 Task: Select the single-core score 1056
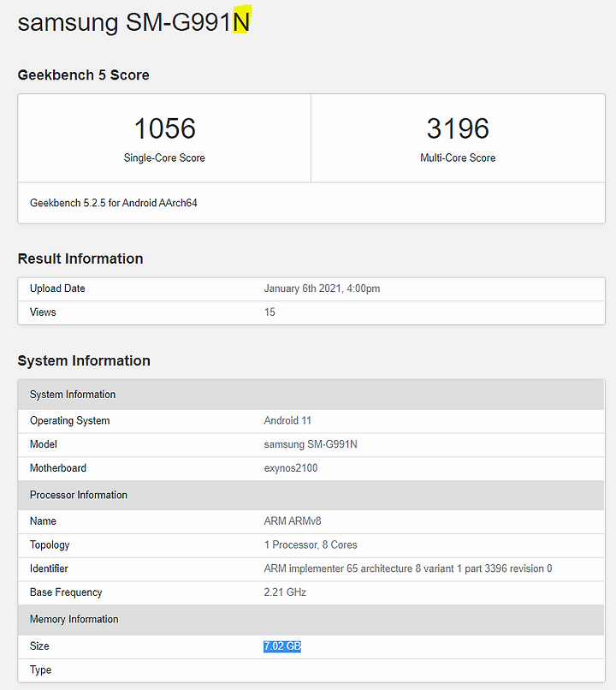[x=164, y=128]
